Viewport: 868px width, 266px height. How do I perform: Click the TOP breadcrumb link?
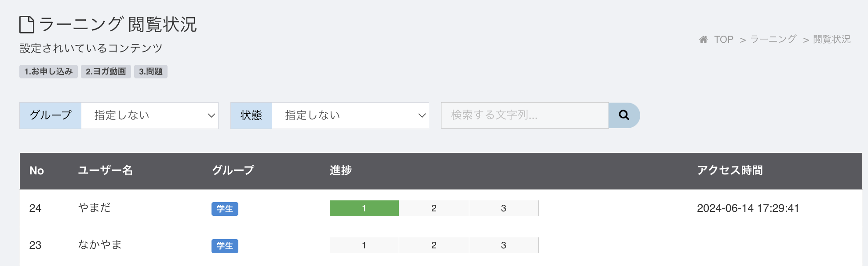point(724,40)
